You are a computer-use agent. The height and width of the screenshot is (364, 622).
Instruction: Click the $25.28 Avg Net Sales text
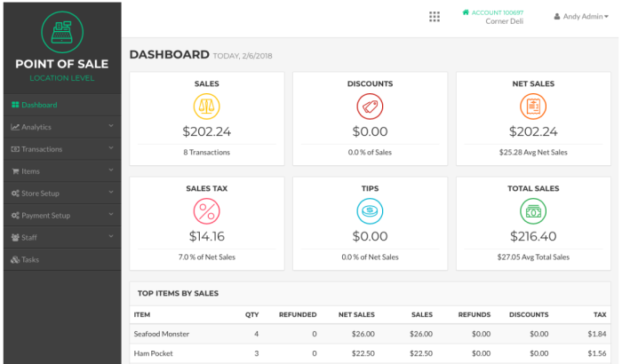(x=533, y=153)
